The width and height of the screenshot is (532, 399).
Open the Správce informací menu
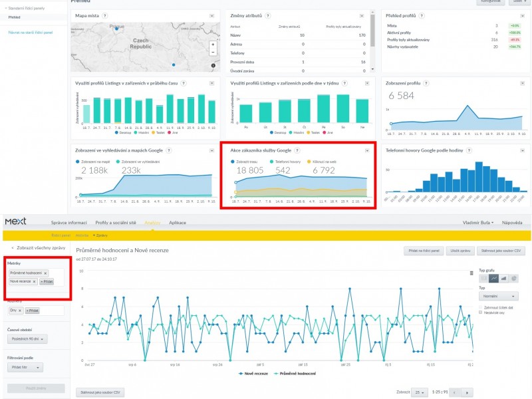click(68, 222)
